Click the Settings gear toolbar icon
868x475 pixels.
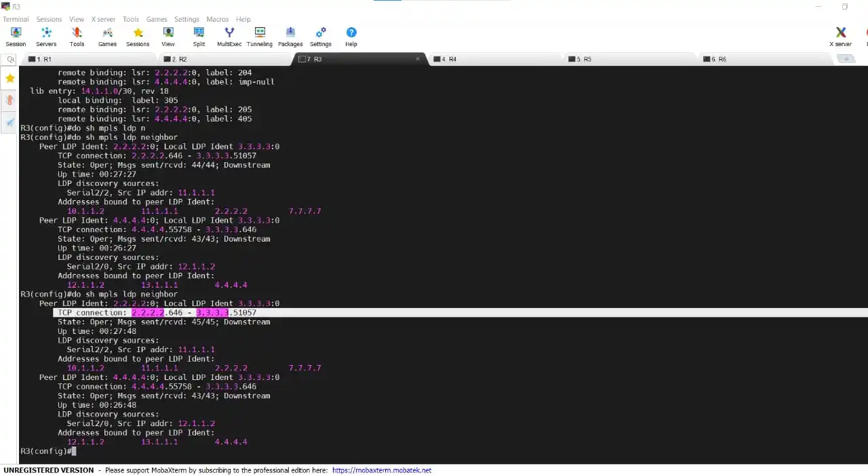(321, 37)
